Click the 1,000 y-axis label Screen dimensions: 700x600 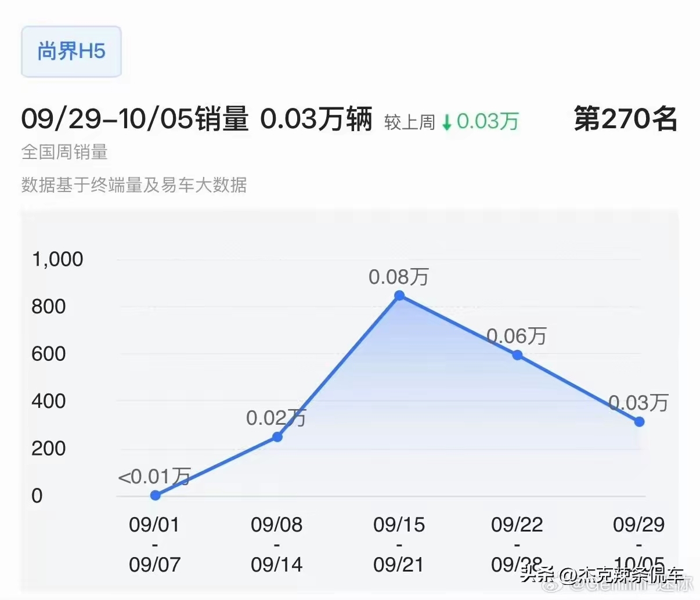pos(57,259)
